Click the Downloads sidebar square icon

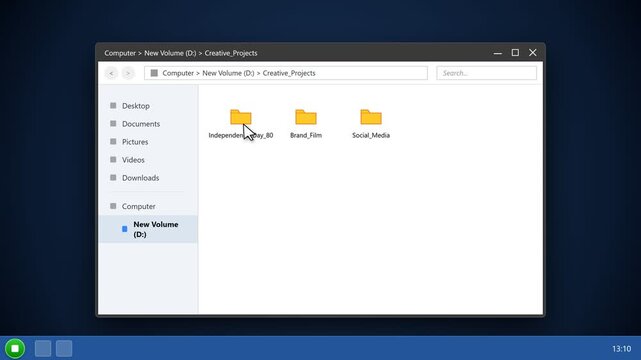click(x=113, y=177)
